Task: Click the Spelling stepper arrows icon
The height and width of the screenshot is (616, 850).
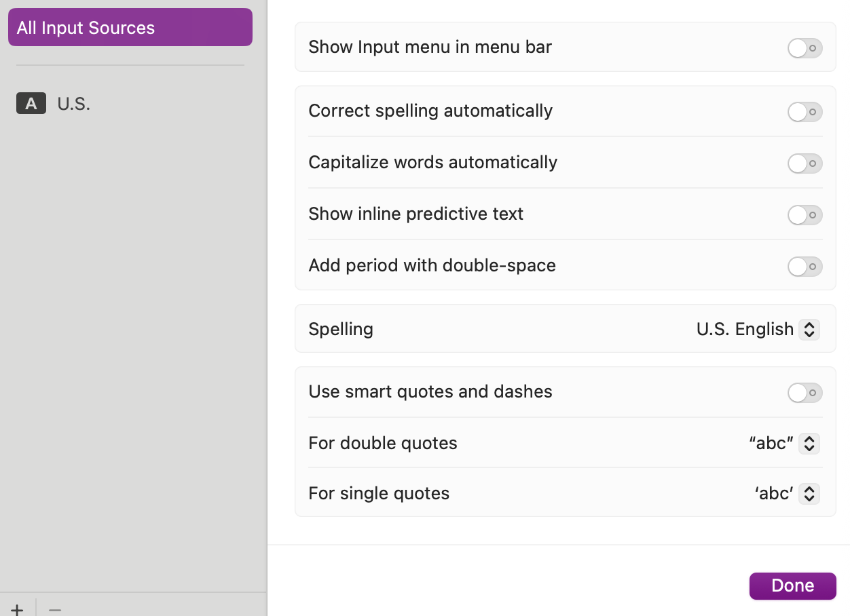Action: (809, 330)
